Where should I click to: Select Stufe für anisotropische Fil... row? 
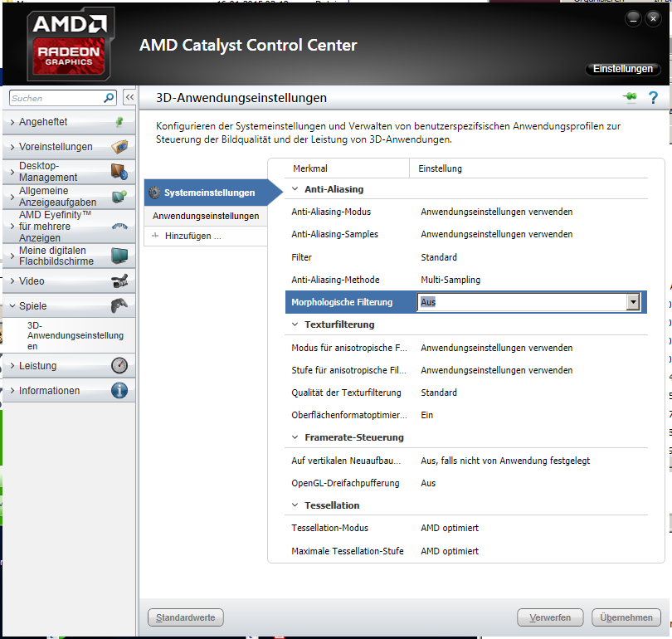coord(466,370)
